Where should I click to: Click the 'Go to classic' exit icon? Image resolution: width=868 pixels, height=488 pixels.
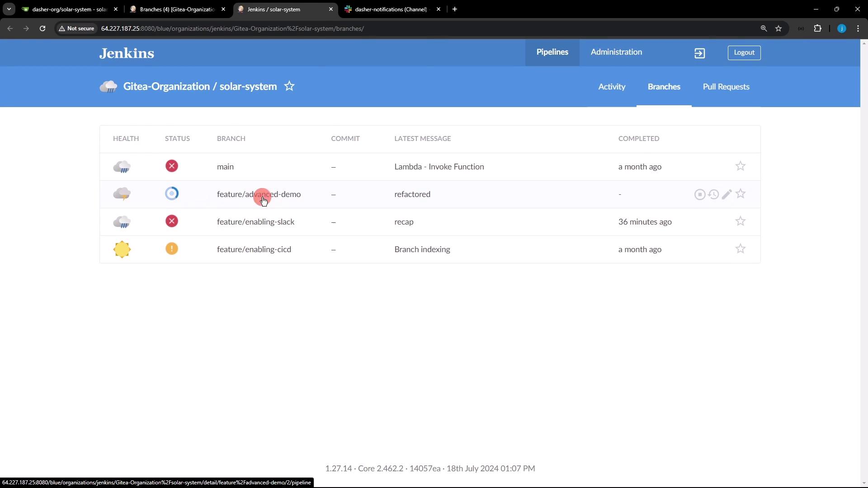pos(699,53)
